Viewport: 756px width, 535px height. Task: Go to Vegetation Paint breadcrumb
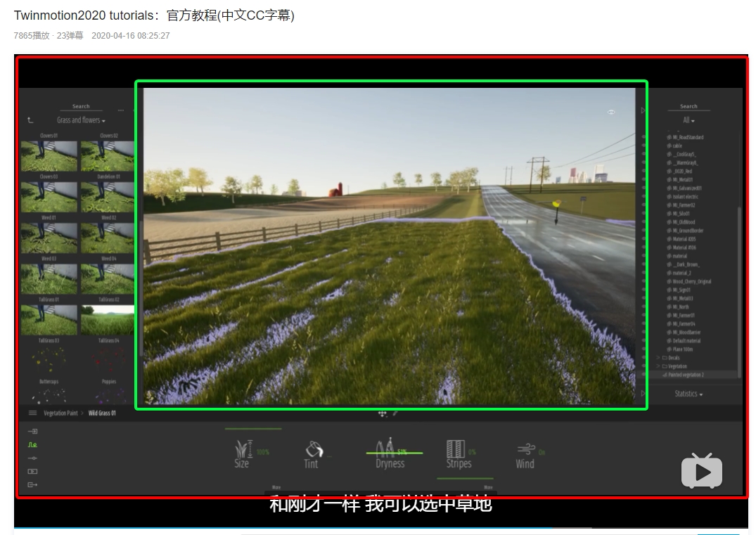60,413
